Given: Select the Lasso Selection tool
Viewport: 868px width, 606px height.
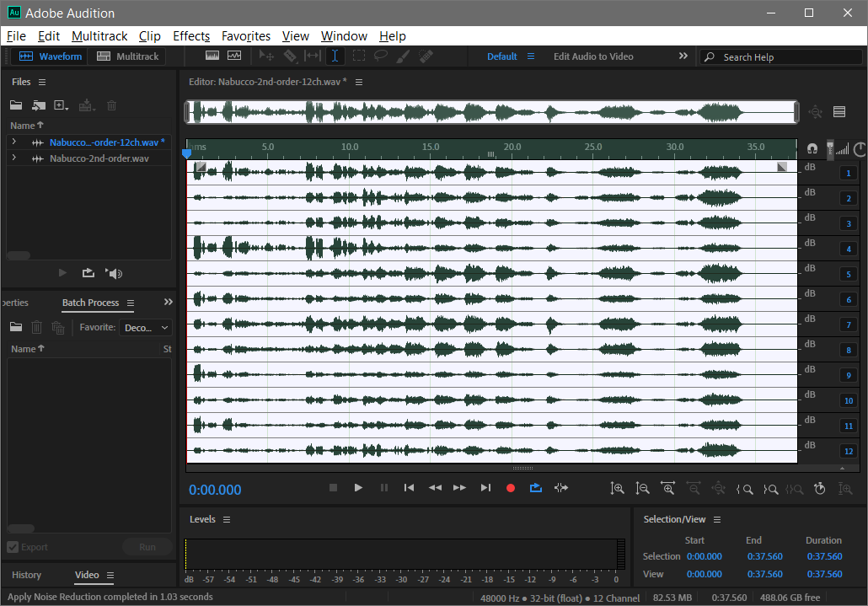Looking at the screenshot, I should pyautogui.click(x=381, y=56).
